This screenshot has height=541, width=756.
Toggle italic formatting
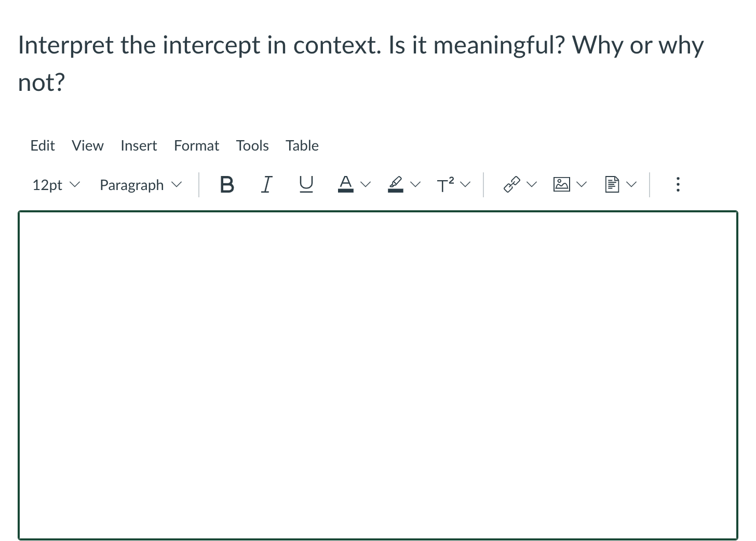coord(266,184)
